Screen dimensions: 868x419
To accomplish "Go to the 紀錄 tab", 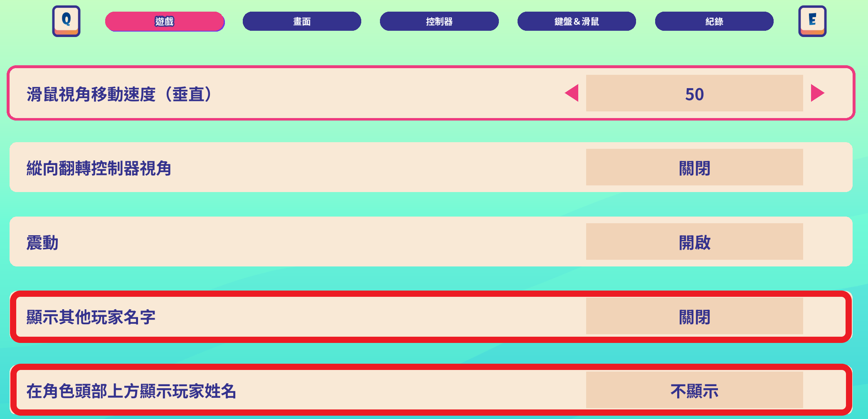I will point(714,21).
